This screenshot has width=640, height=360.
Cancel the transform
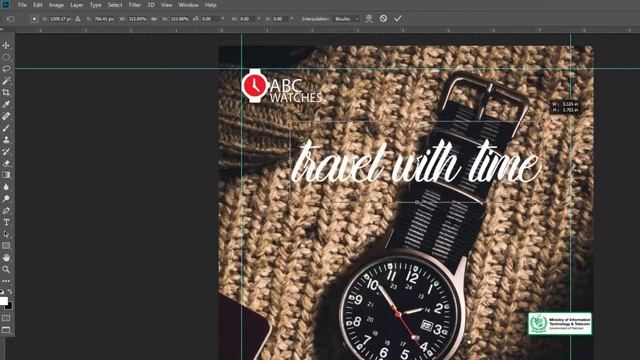tap(383, 19)
